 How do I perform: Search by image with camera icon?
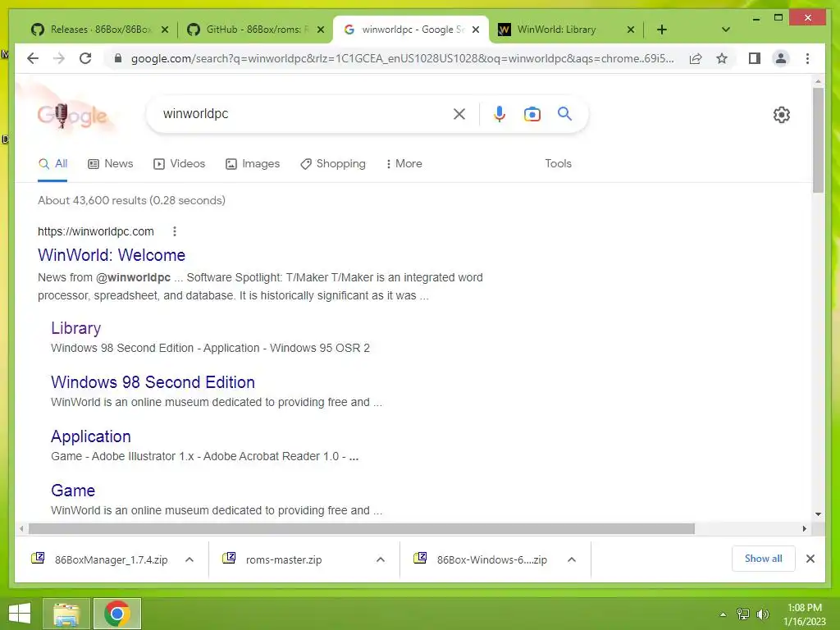[532, 114]
